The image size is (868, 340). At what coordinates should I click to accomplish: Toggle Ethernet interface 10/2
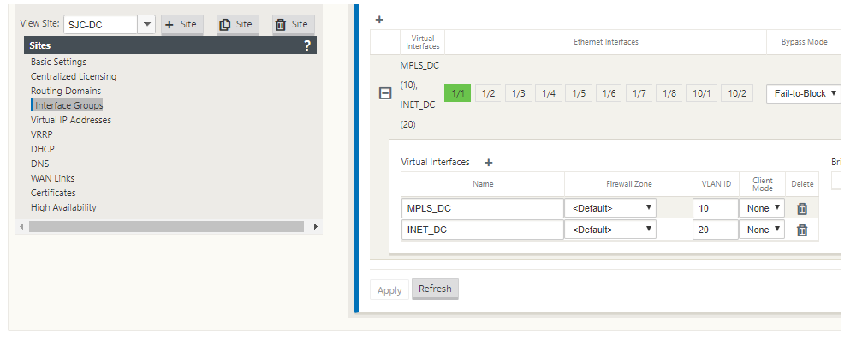737,93
